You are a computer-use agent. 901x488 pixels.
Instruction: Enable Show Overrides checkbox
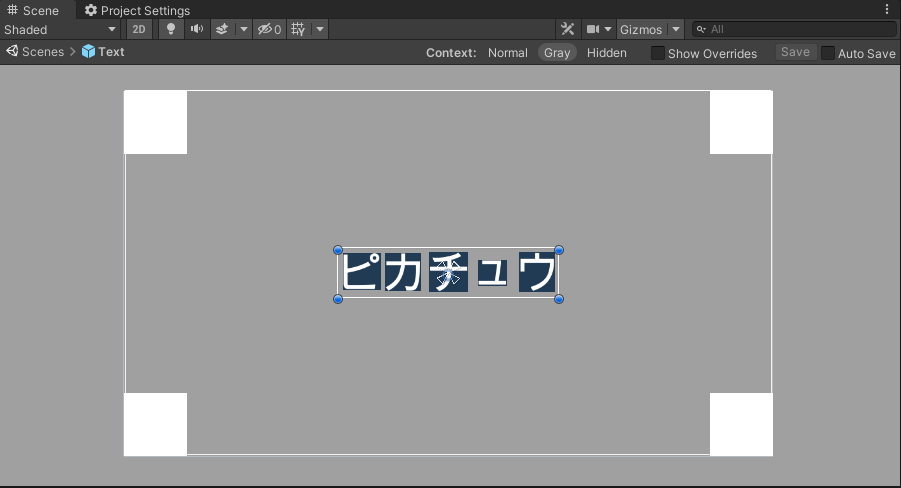657,53
